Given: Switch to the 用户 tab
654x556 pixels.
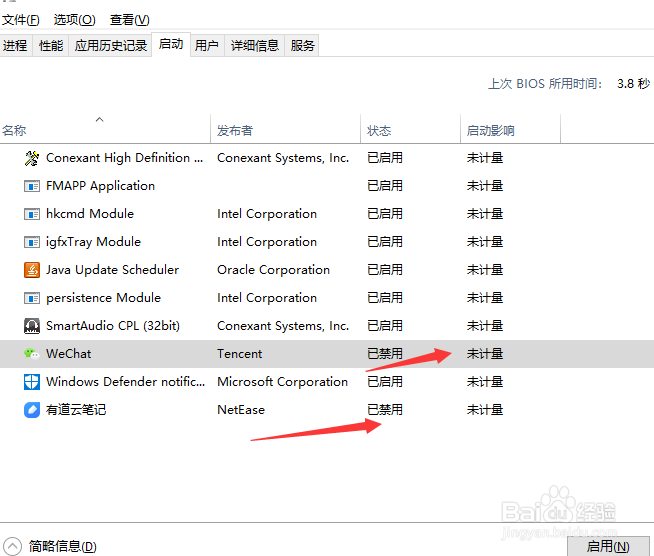Looking at the screenshot, I should click(x=207, y=45).
